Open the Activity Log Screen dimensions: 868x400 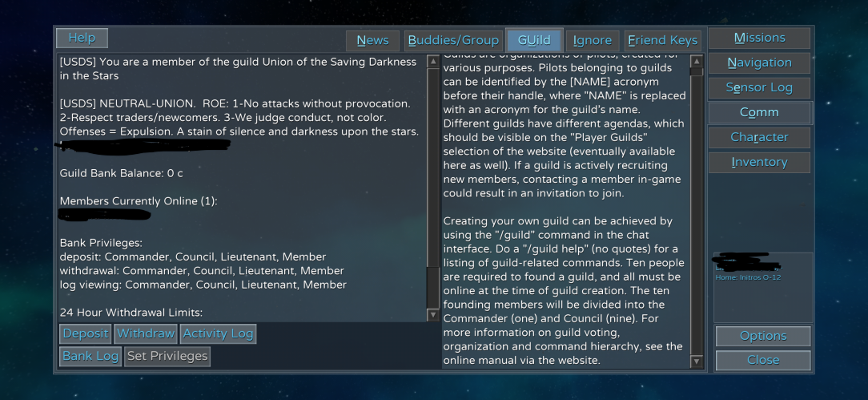point(218,334)
